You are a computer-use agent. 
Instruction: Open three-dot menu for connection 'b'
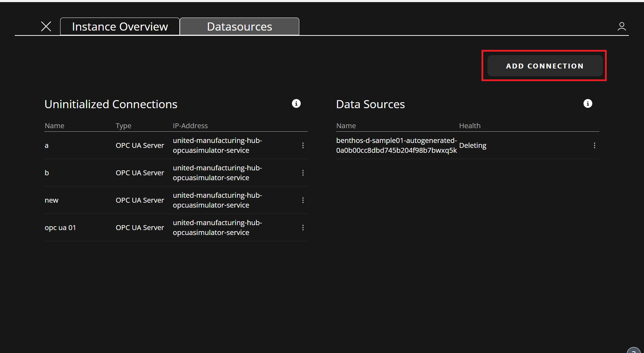pos(303,173)
